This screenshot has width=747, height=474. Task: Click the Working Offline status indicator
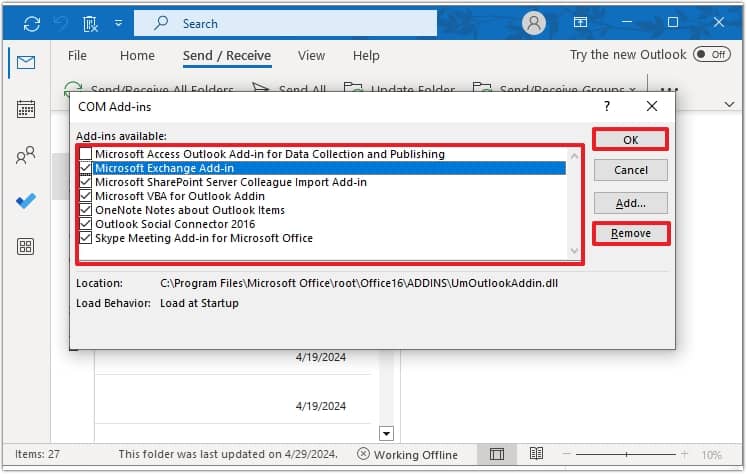(x=407, y=454)
